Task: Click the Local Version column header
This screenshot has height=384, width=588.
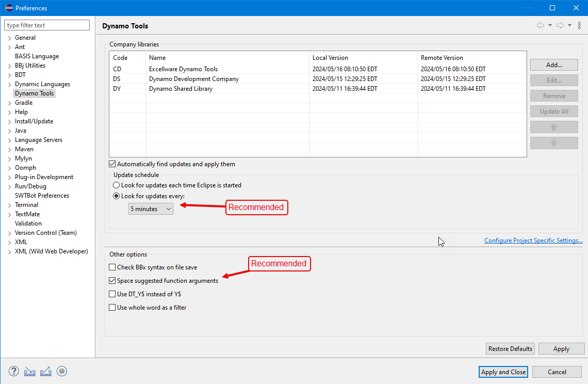Action: coord(364,58)
